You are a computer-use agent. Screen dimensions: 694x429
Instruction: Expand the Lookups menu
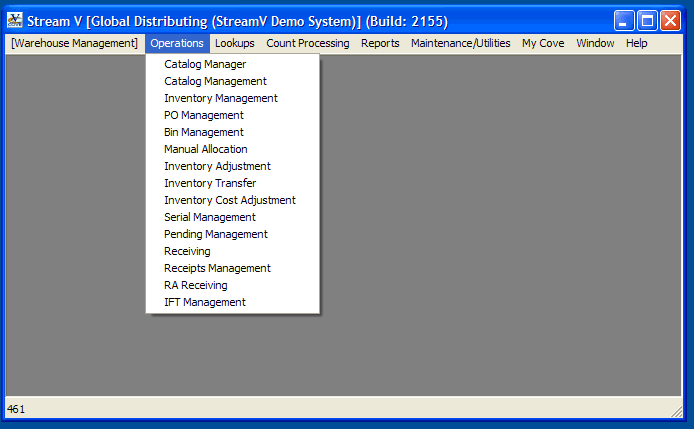point(235,43)
